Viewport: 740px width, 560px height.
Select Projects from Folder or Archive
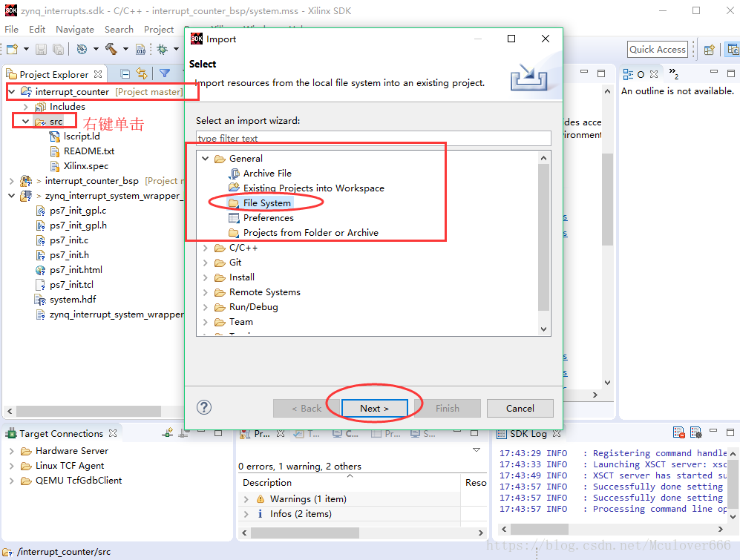[310, 233]
